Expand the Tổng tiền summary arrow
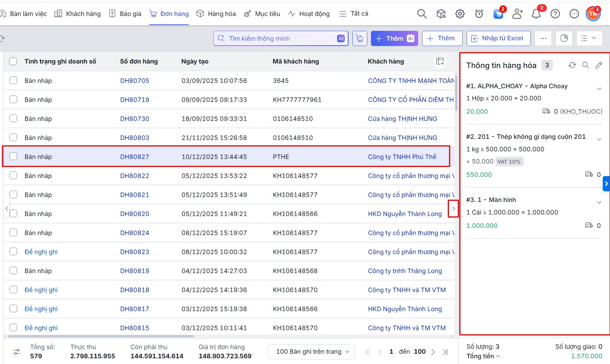Image resolution: width=610 pixels, height=364 pixels. (498, 356)
